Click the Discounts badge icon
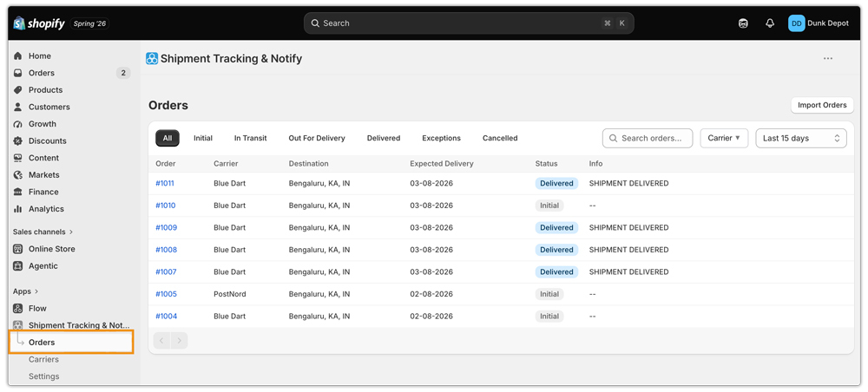Screen dimensions: 868x392 [18, 141]
